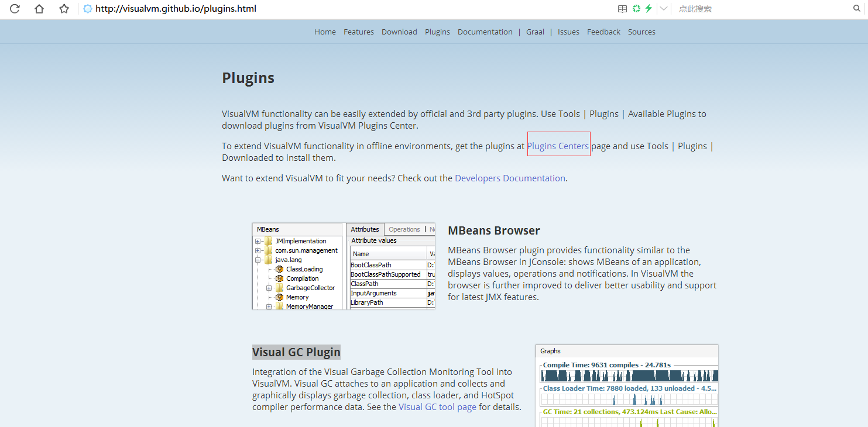
Task: Click the GarbageCollector folder icon
Action: (x=280, y=288)
